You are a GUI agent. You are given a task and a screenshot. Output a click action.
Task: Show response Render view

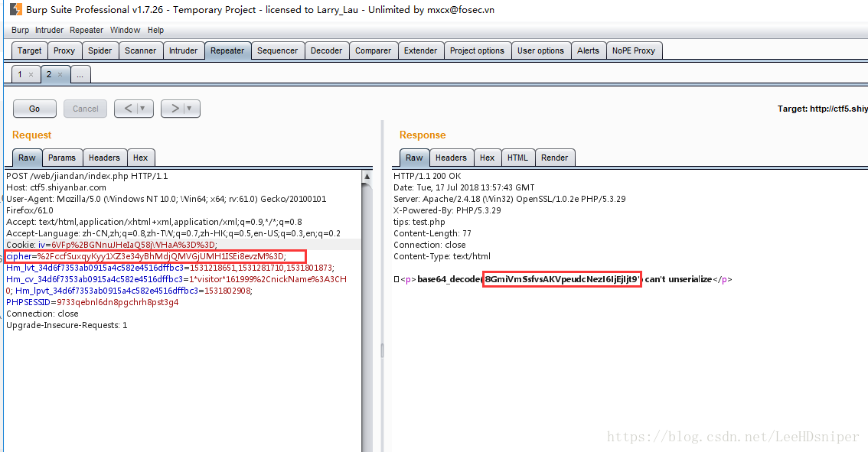[555, 158]
